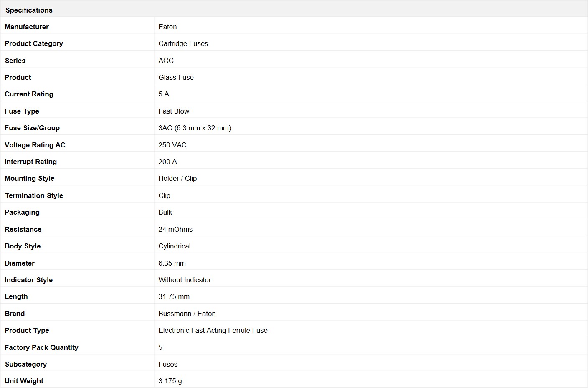This screenshot has height=390, width=588.
Task: Click the Fast Blow fuse type
Action: (174, 111)
